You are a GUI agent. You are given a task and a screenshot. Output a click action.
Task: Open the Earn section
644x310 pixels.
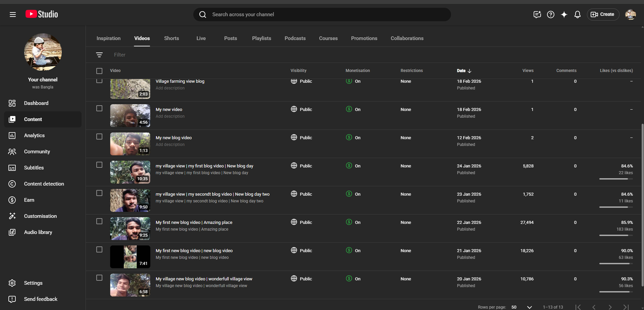pyautogui.click(x=29, y=200)
